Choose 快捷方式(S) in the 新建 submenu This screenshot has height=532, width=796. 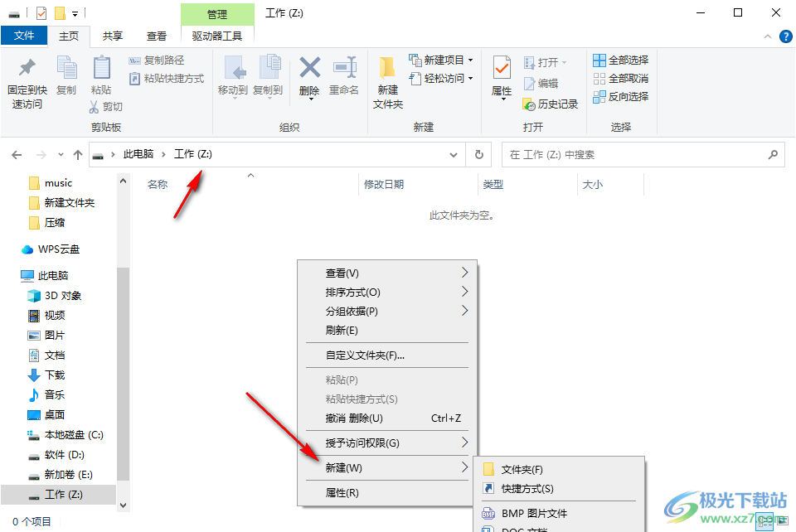[558, 489]
